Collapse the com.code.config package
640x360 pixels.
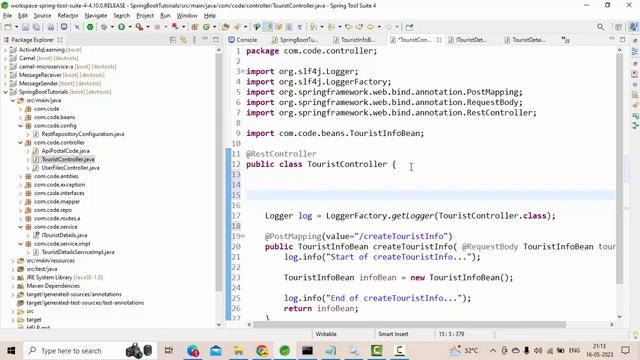pos(20,126)
